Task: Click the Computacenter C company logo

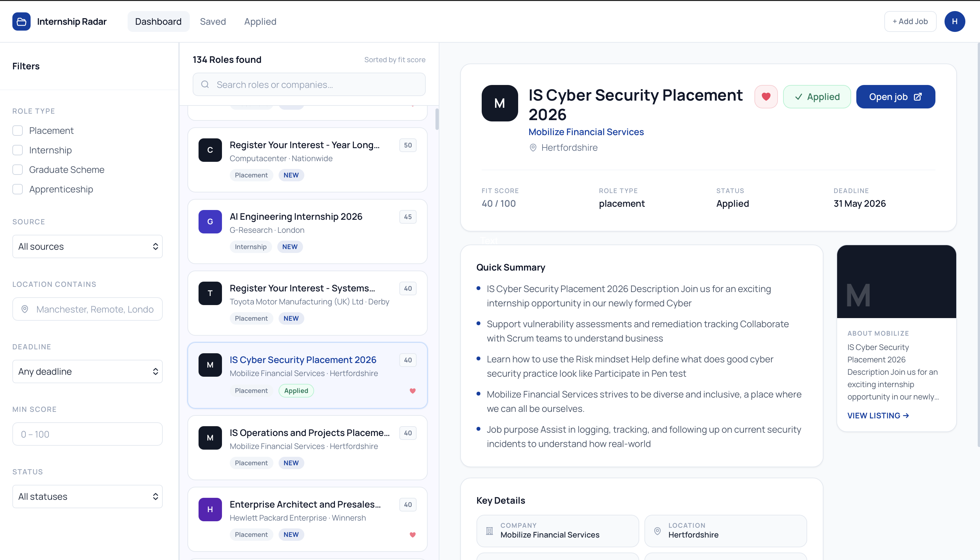Action: click(x=210, y=150)
